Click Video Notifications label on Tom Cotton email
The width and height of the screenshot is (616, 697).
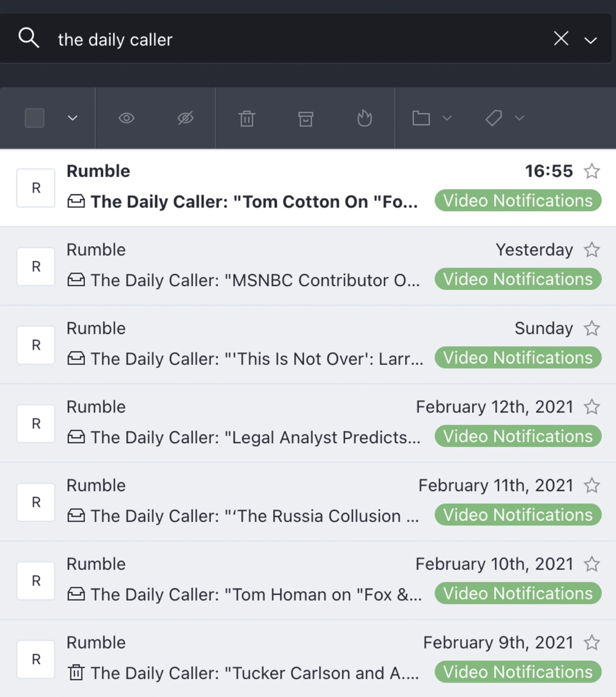(x=518, y=201)
